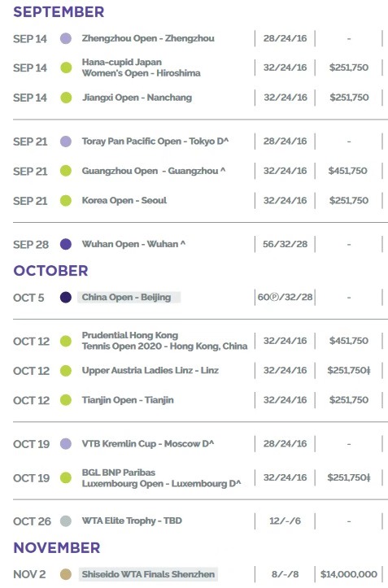
Task: Click the lavender dot next to VTB Kremlin Cup
Action: (x=66, y=443)
